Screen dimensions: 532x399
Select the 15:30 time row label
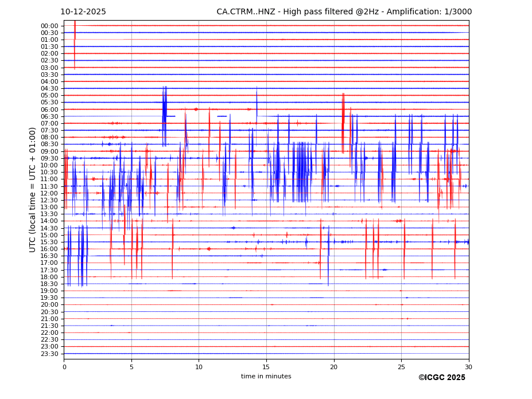[49, 242]
